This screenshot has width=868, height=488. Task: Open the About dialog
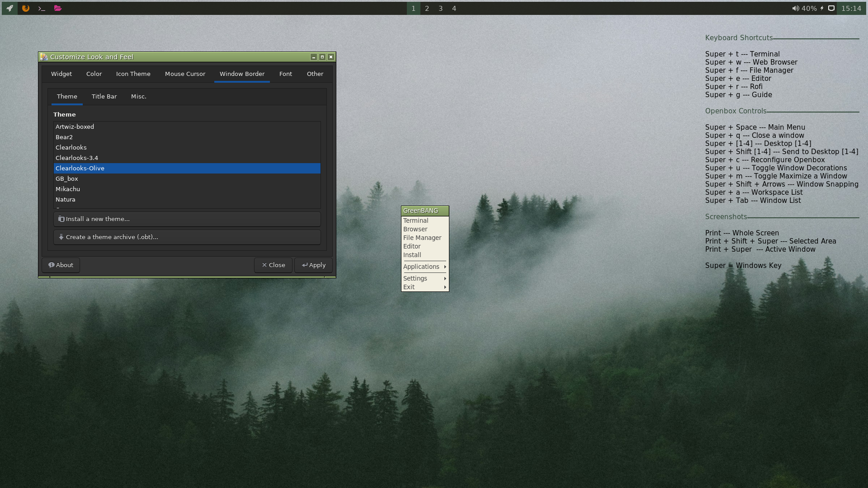[61, 265]
